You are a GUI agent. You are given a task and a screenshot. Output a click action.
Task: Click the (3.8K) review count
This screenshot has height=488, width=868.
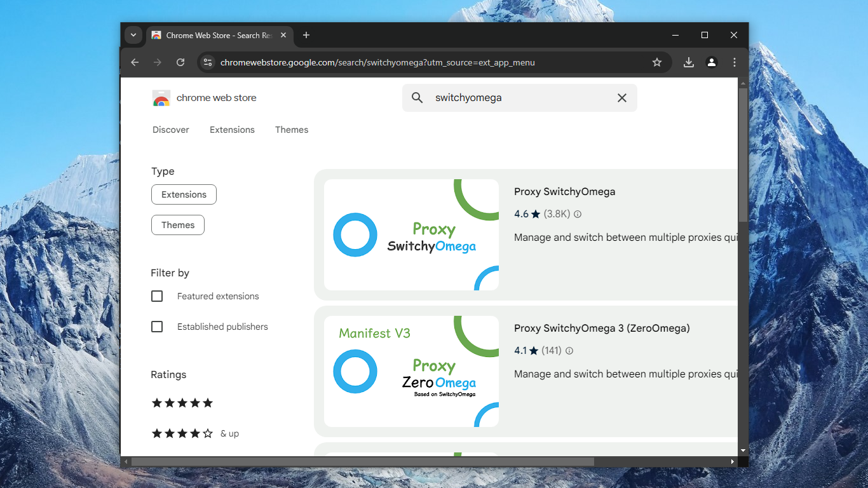[x=557, y=214]
